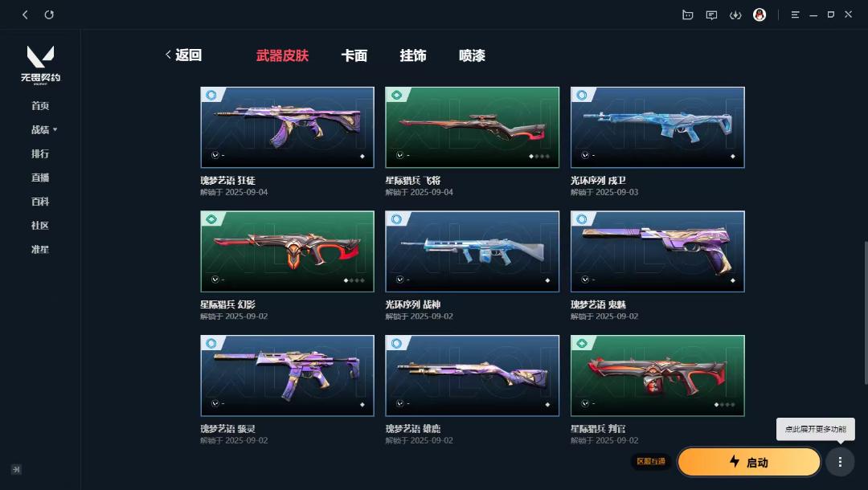The image size is (868, 490).
Task: Expand the 战绩 sidebar dropdown
Action: (x=43, y=129)
